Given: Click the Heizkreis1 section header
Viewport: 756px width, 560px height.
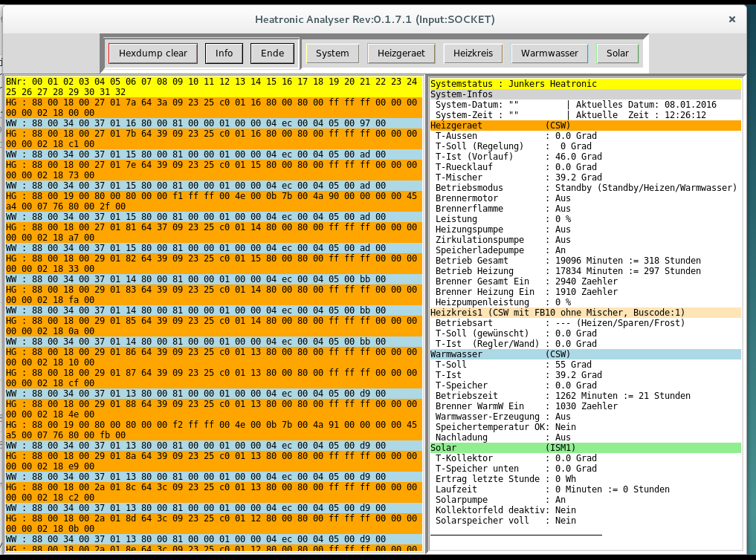Looking at the screenshot, I should (x=585, y=313).
